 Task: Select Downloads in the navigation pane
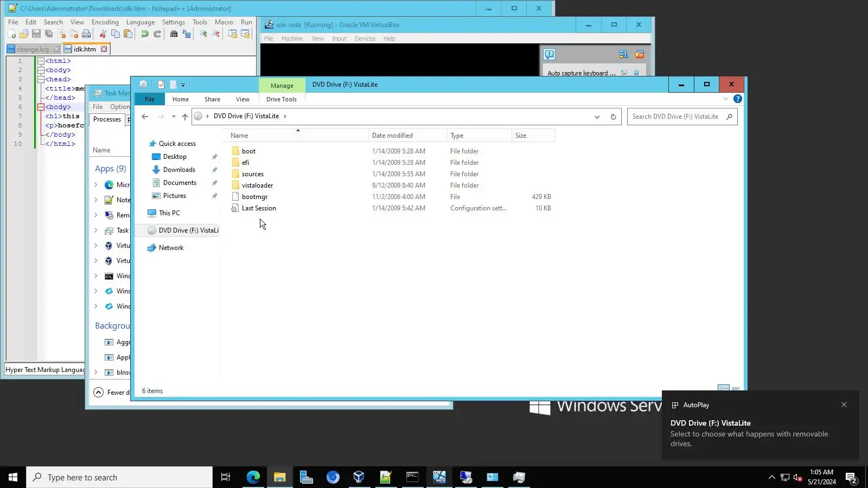pos(179,170)
